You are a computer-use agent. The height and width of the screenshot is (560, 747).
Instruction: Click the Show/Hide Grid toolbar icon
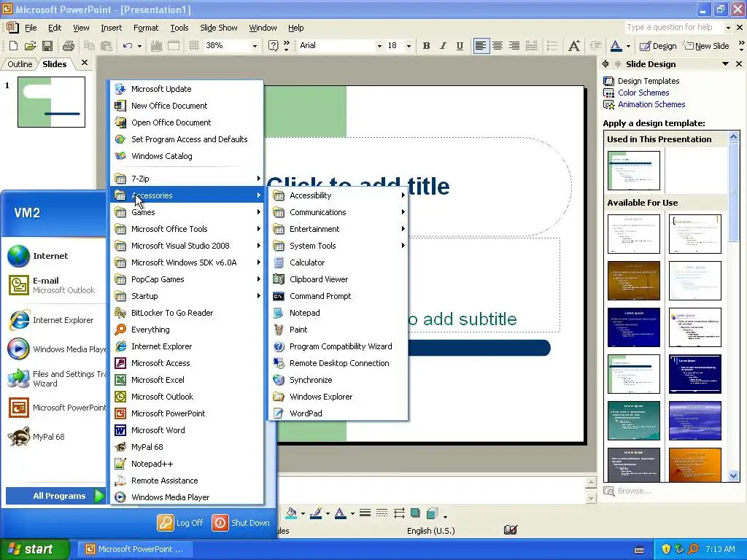(x=194, y=46)
